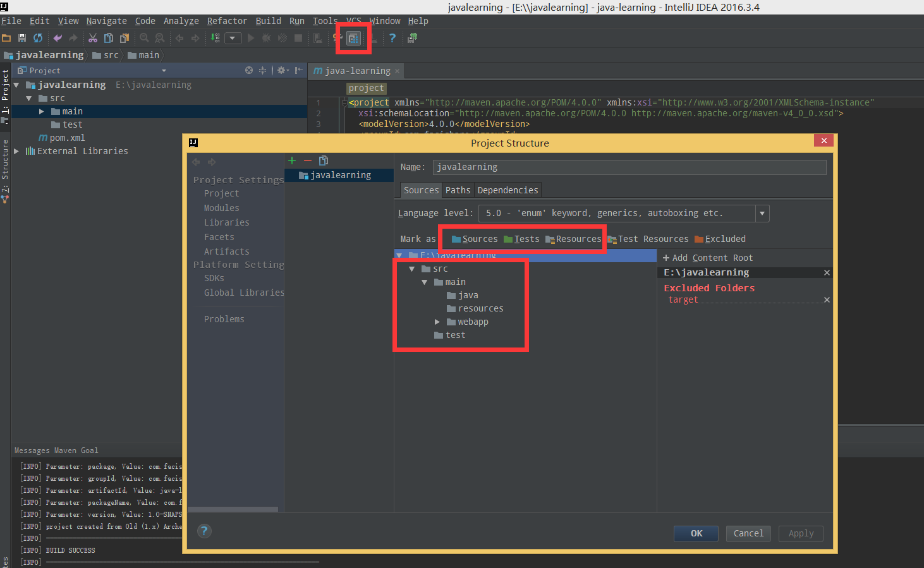Add a new module with the green plus

292,160
